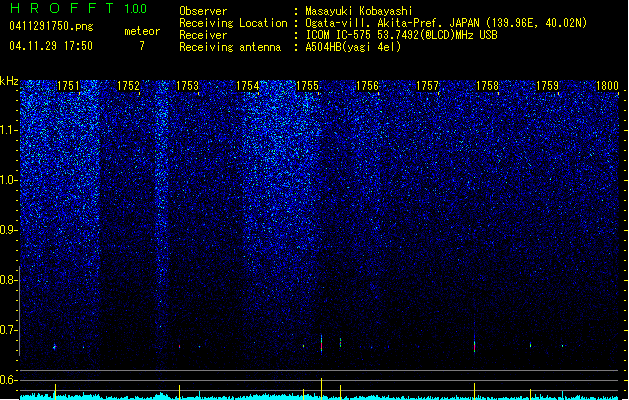Screen dimensions: 629x400
Task: Click the Observer field label
Action: pos(203,11)
